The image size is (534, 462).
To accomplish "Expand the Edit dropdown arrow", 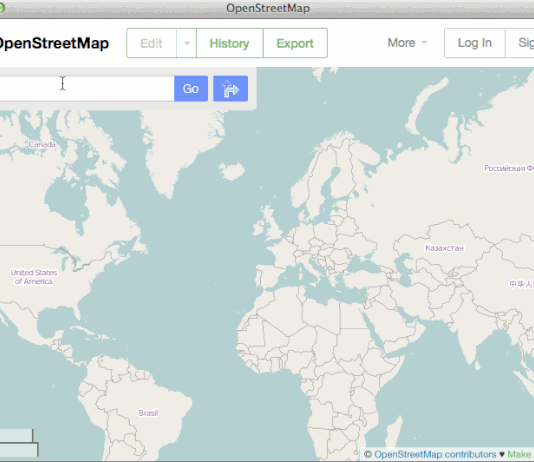I will tap(187, 43).
